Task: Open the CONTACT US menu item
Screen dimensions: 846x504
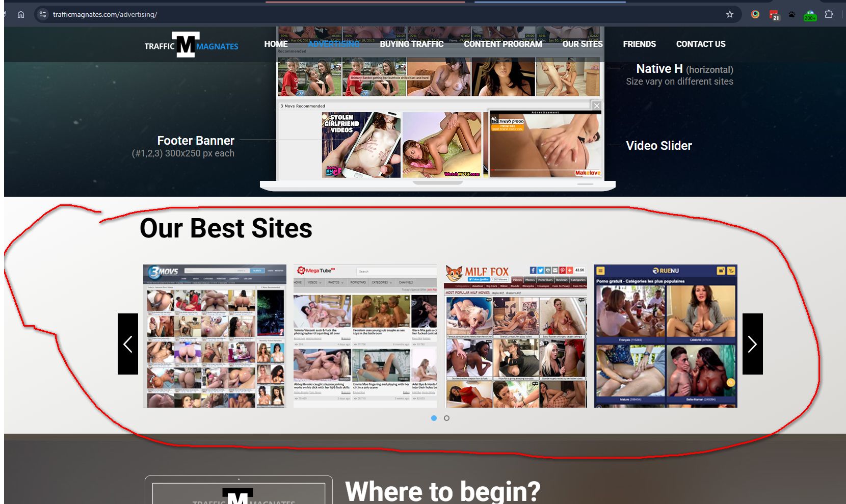Action: (701, 44)
